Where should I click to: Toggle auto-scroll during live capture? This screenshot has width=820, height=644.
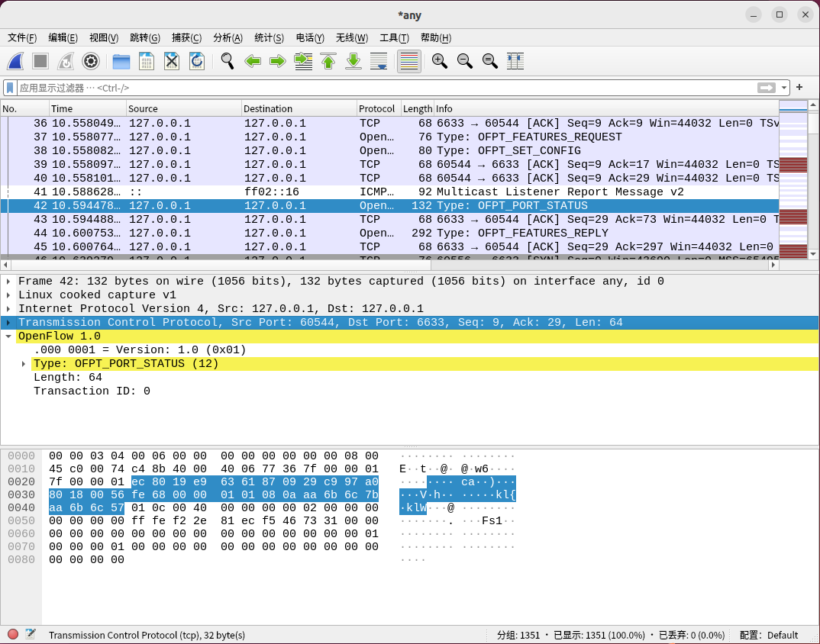pos(378,61)
